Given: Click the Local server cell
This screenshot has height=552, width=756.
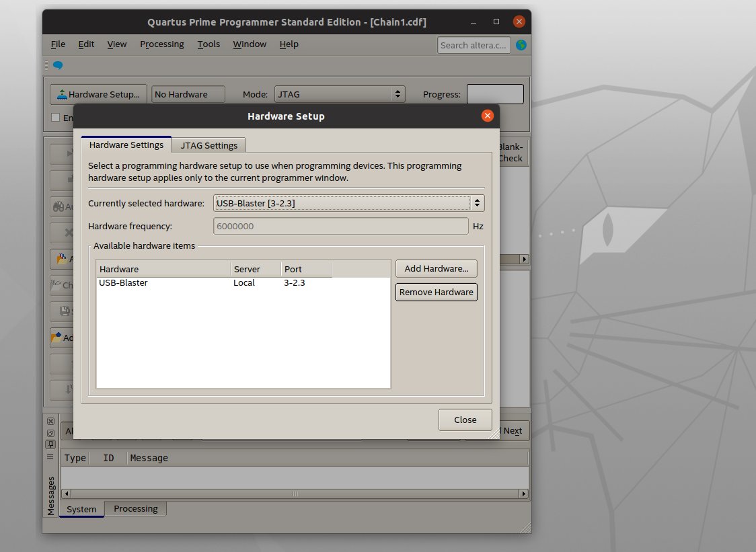Looking at the screenshot, I should pos(244,283).
